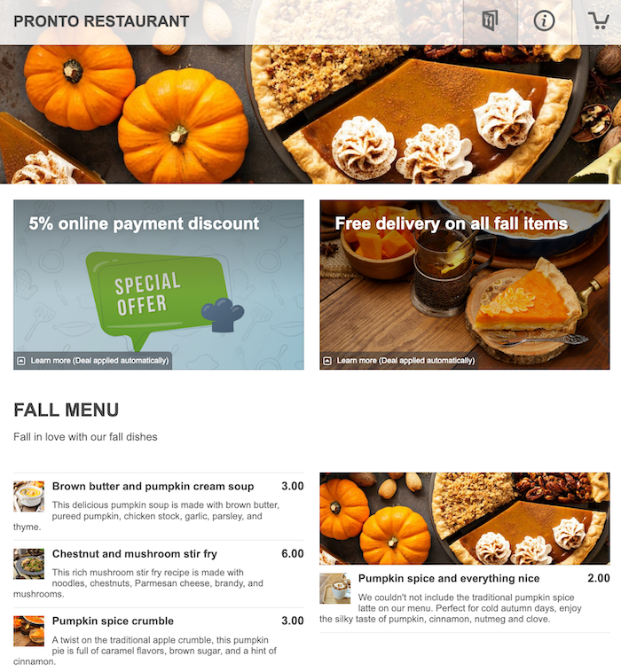Open Learn more on payment discount
Screen dimensions: 621x672
(99, 361)
